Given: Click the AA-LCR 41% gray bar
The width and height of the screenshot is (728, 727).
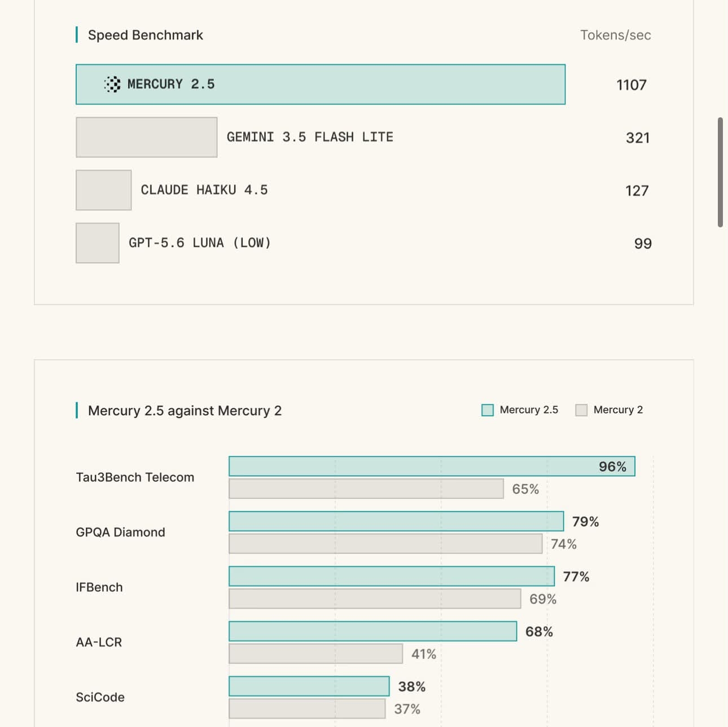Looking at the screenshot, I should click(315, 654).
